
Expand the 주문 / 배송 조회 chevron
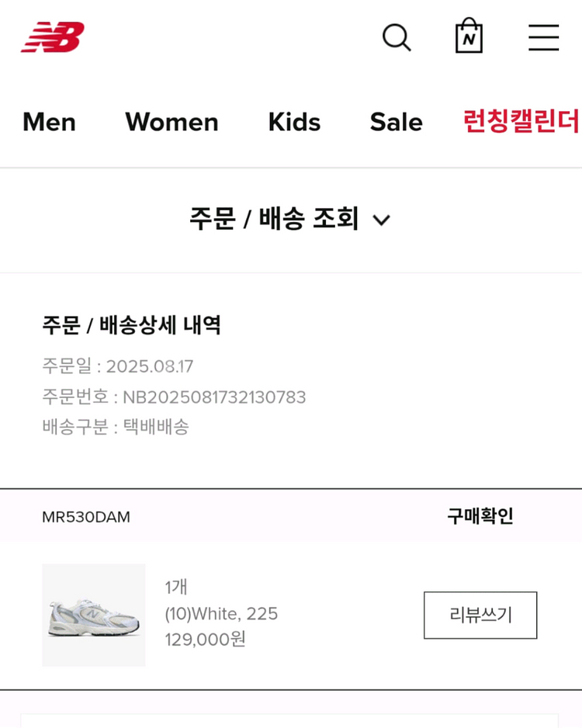tap(381, 220)
